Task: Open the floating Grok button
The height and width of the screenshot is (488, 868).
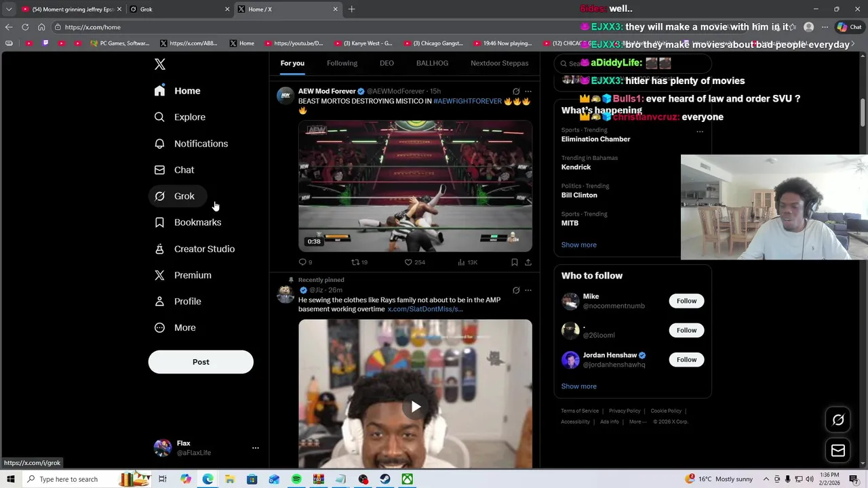Action: coord(838,420)
